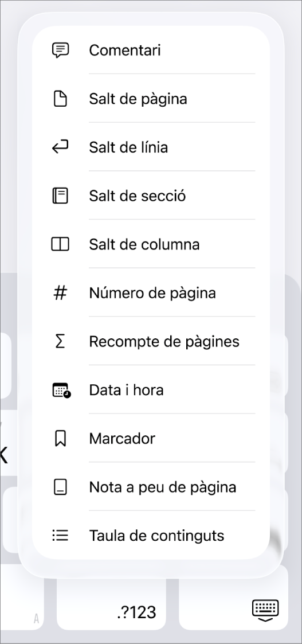Select Recompte de pàgines option

click(x=151, y=341)
